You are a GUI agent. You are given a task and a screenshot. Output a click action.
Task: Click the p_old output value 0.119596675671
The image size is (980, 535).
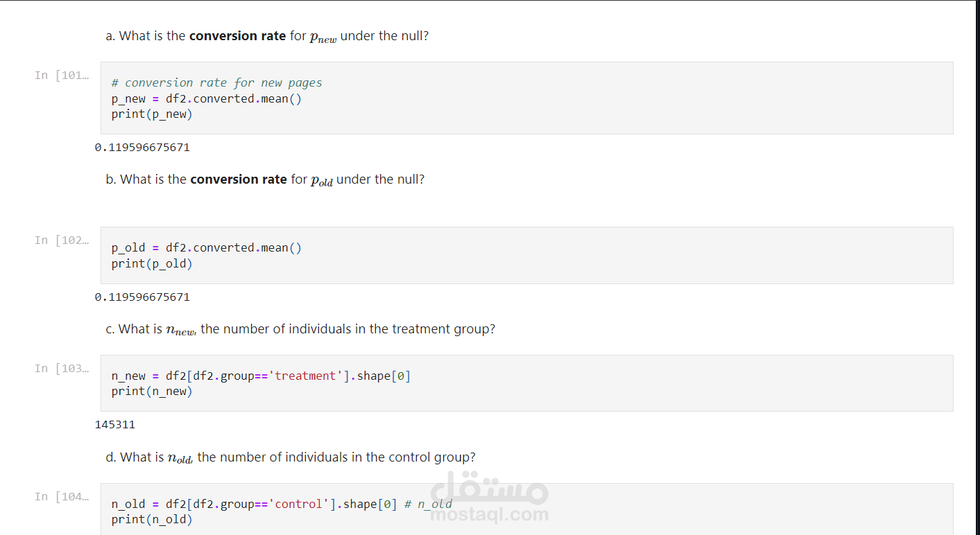tap(142, 297)
